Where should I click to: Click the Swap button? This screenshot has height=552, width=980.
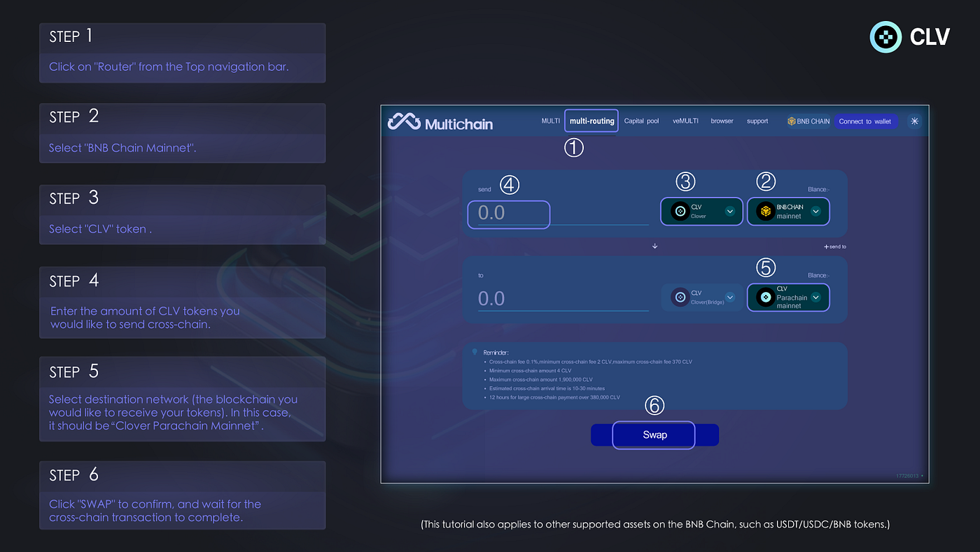pyautogui.click(x=654, y=435)
